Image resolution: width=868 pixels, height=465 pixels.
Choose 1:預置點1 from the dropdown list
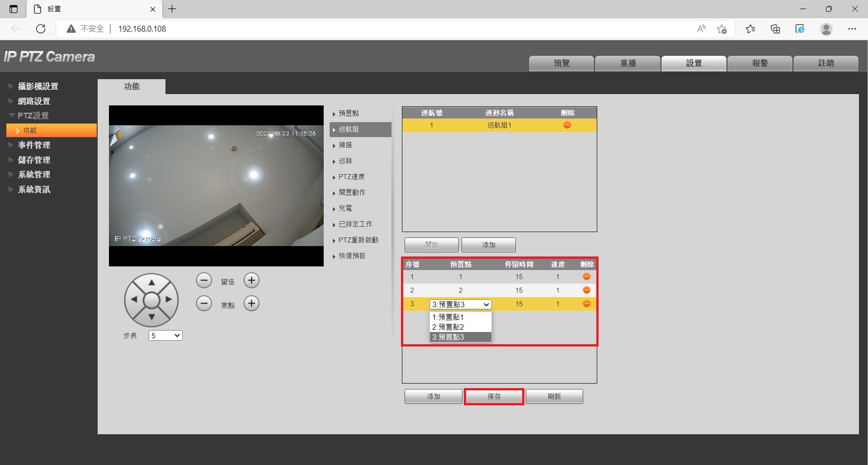click(460, 317)
